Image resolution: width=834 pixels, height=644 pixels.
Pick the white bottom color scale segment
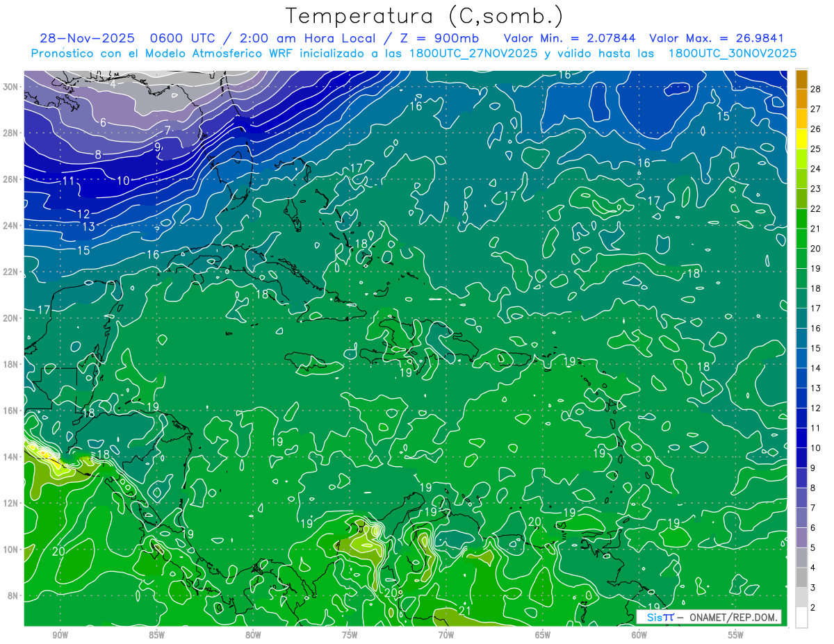801,617
